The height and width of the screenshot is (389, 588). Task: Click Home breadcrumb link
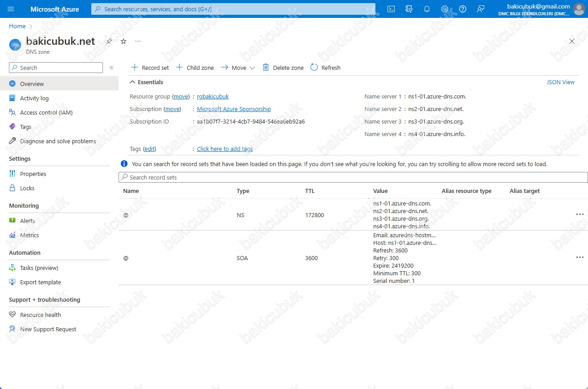[x=17, y=26]
